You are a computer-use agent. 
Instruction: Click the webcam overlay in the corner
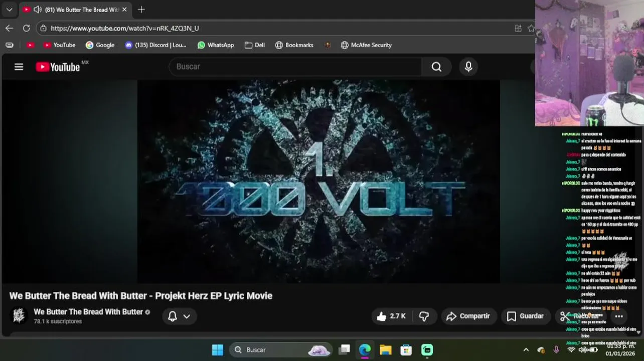click(x=589, y=63)
